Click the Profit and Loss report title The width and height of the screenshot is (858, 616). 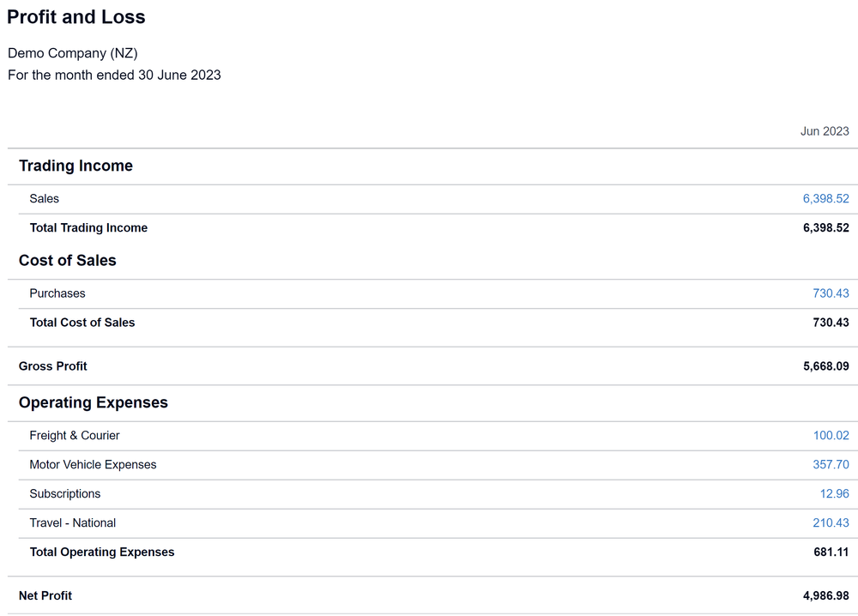pyautogui.click(x=76, y=17)
